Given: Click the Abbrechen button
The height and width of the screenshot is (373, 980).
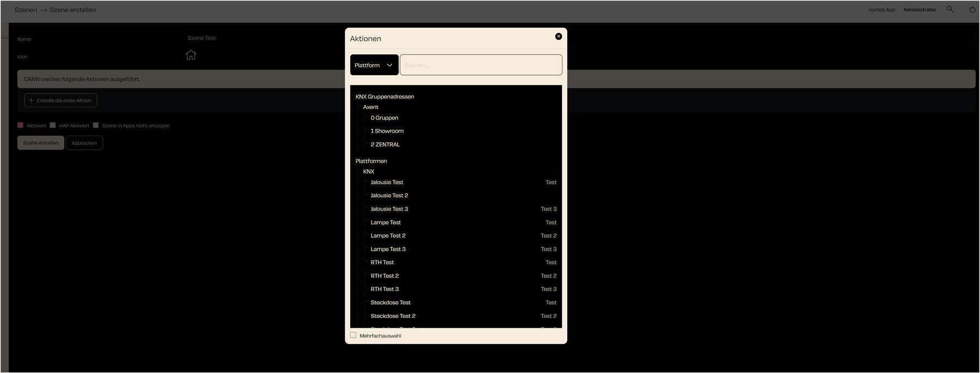Looking at the screenshot, I should pos(84,143).
